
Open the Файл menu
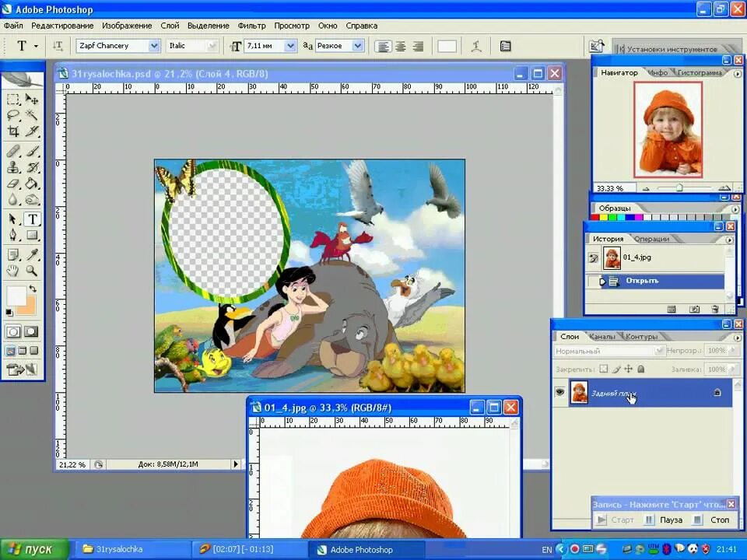pyautogui.click(x=13, y=26)
